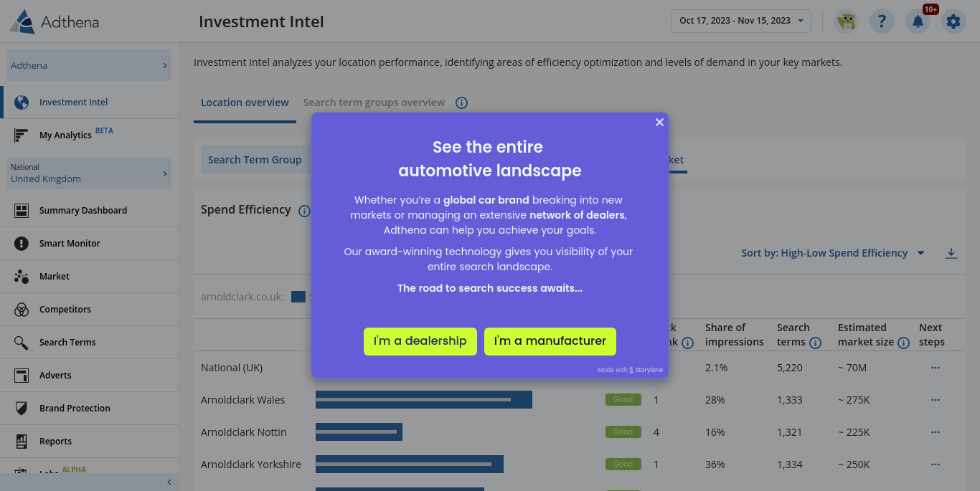This screenshot has width=980, height=491.
Task: Open the settings gear icon
Action: tap(953, 21)
